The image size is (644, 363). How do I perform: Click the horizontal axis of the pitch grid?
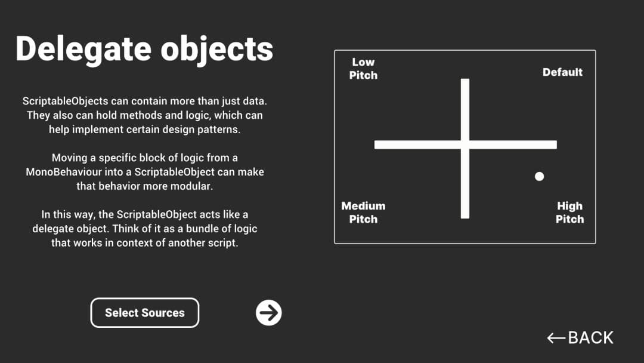(411, 144)
